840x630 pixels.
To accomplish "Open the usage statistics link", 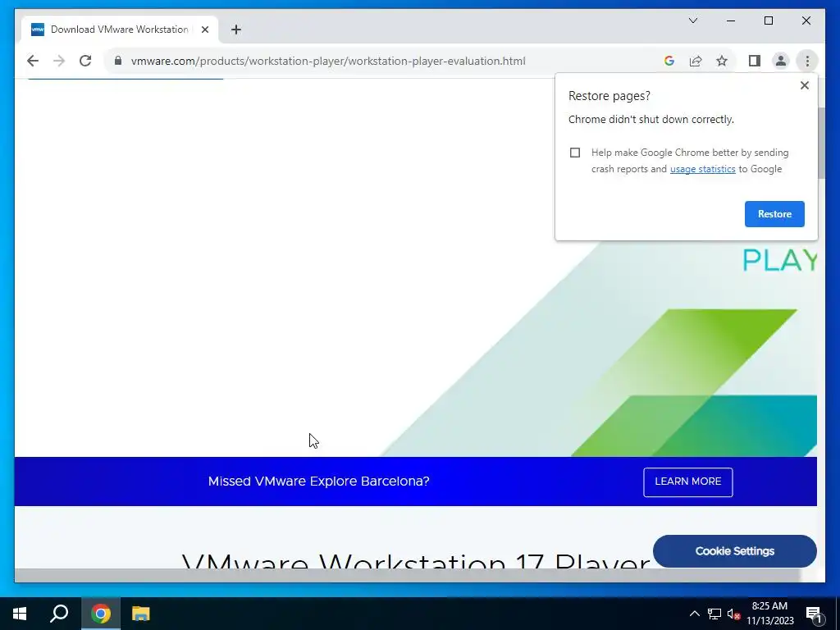I will pos(702,169).
